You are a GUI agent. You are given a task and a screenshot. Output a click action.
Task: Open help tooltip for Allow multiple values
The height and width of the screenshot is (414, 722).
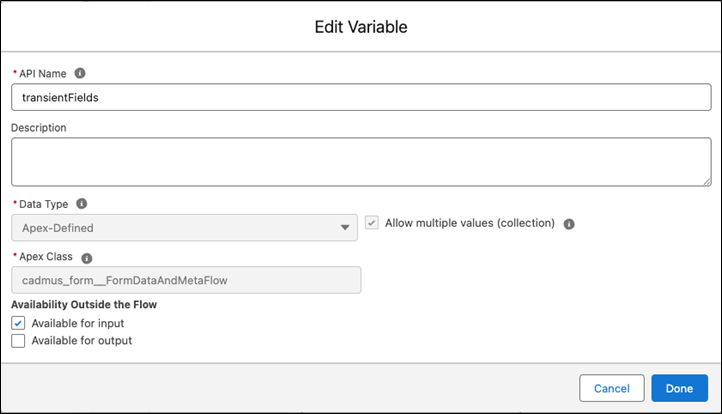point(569,224)
